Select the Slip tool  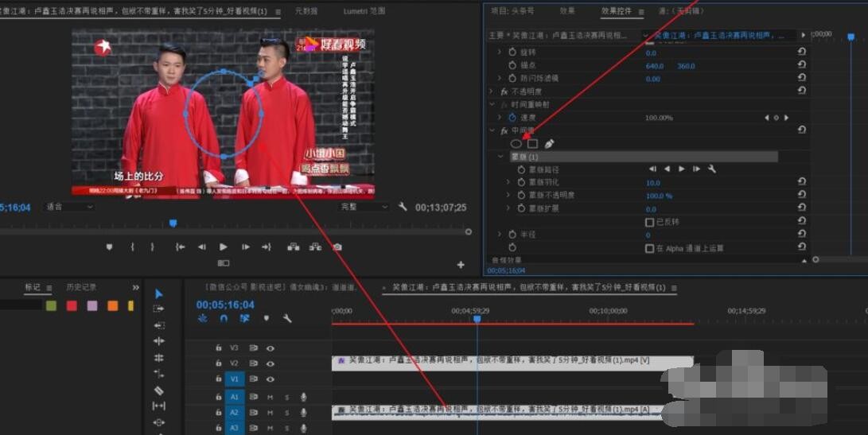(159, 406)
